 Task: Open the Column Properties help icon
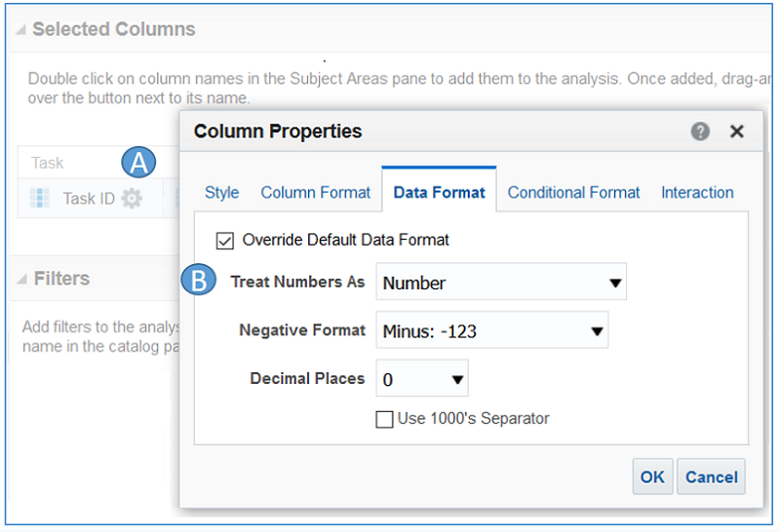click(x=700, y=132)
